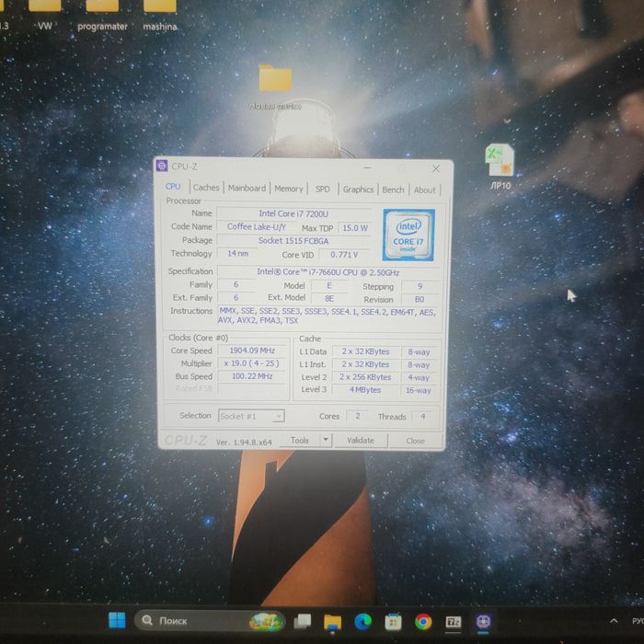Click the РУС language indicator

[638, 621]
